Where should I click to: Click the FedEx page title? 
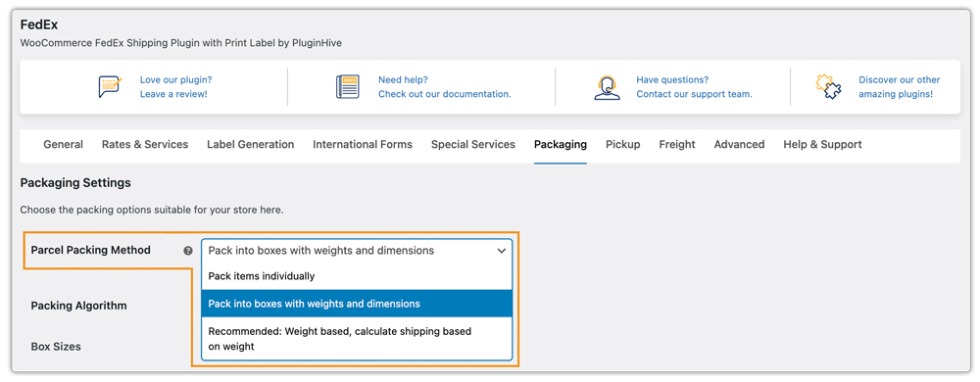[x=39, y=24]
